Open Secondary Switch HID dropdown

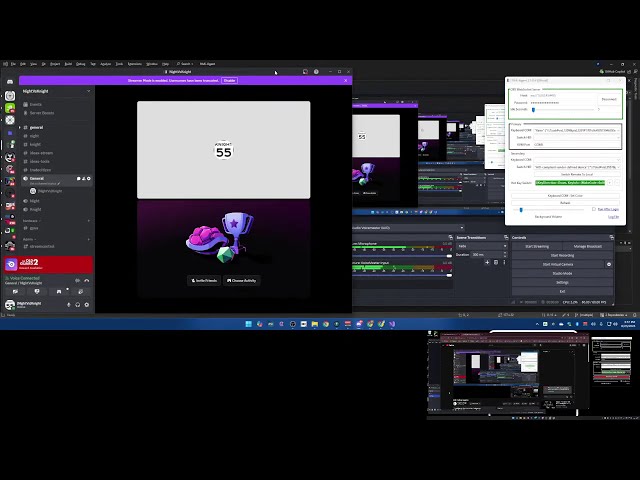(x=577, y=167)
